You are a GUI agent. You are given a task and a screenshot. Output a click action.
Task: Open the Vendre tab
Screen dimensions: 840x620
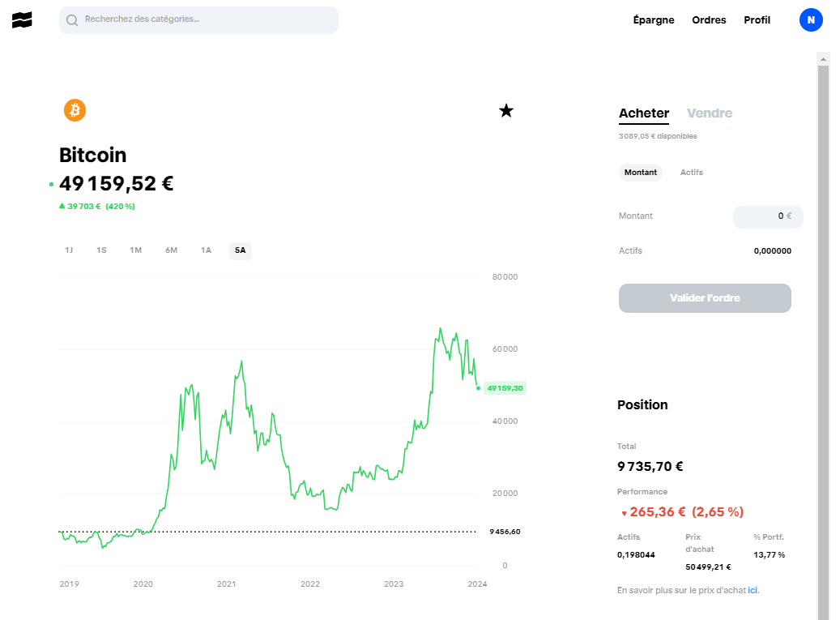pos(710,113)
